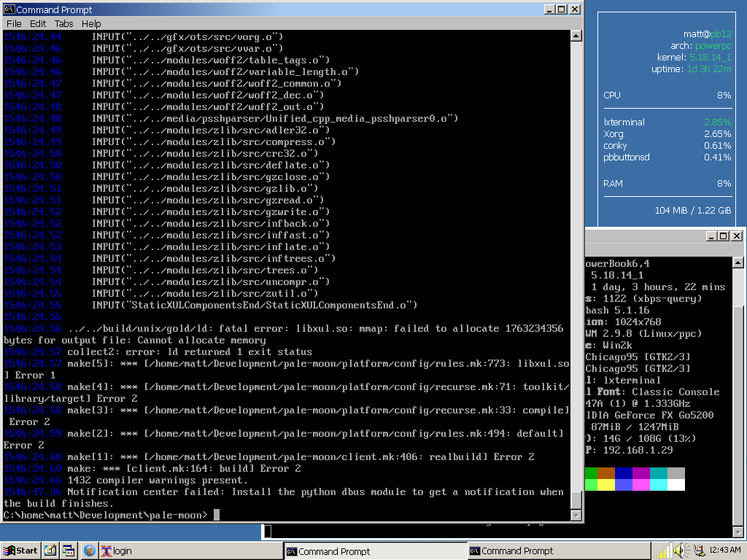This screenshot has width=747, height=560.
Task: Click the dark green color block
Action: click(591, 472)
